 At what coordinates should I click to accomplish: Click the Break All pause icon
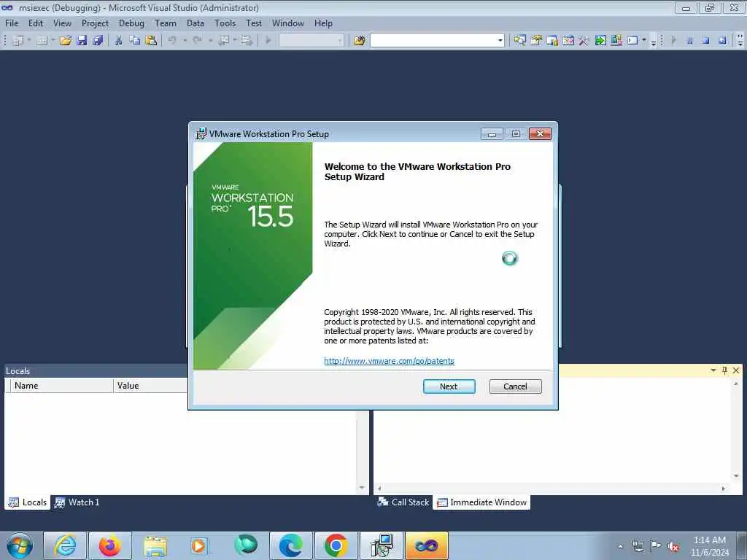(689, 41)
